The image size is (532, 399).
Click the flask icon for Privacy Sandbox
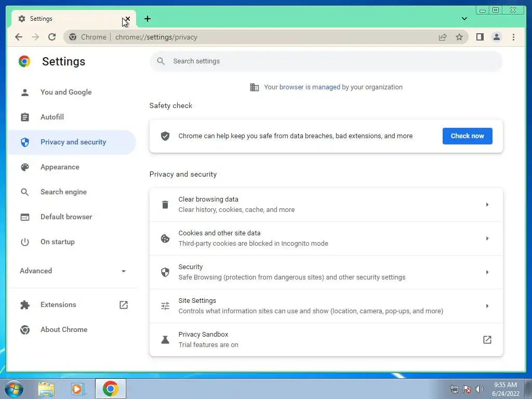(165, 340)
